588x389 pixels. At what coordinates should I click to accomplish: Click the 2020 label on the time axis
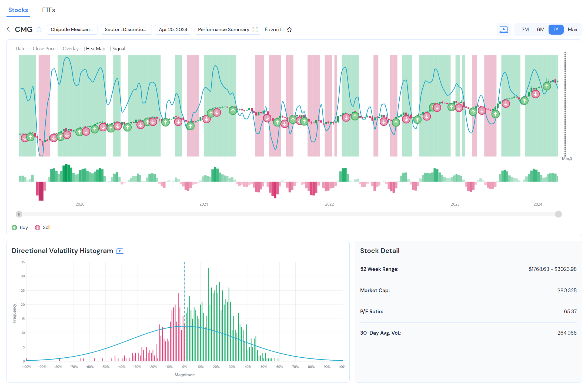pyautogui.click(x=80, y=204)
